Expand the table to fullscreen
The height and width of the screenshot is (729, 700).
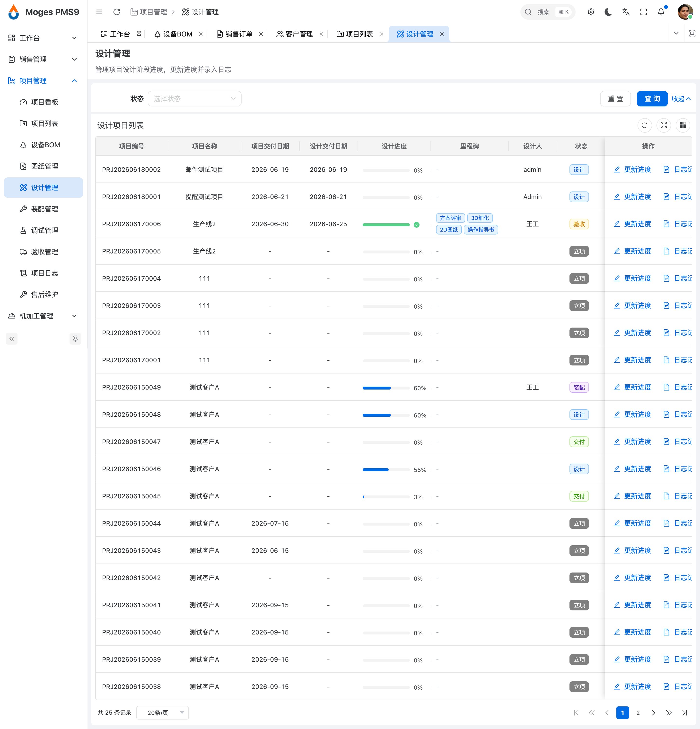tap(664, 125)
